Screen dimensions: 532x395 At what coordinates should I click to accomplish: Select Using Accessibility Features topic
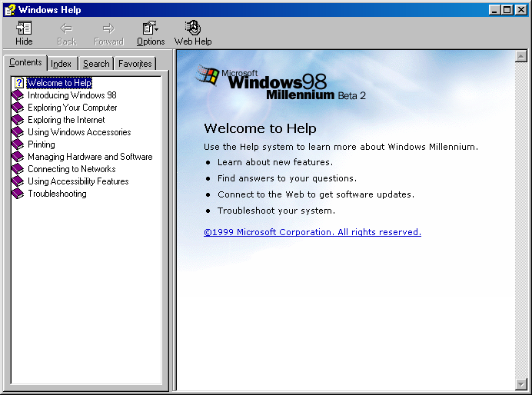pyautogui.click(x=78, y=181)
